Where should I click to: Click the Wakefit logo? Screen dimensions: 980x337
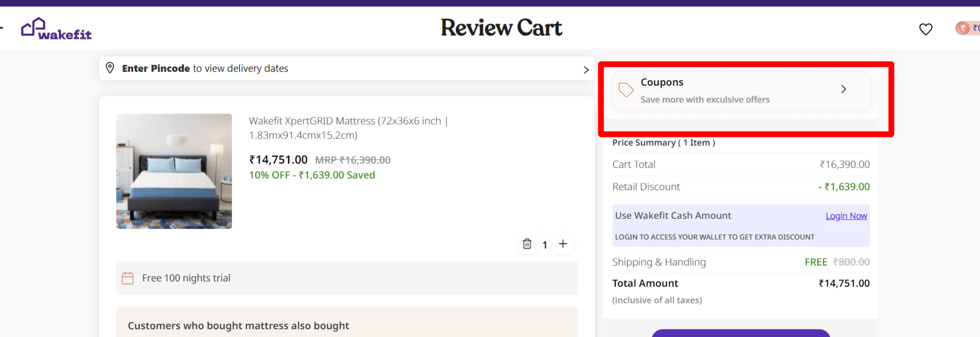[x=56, y=29]
